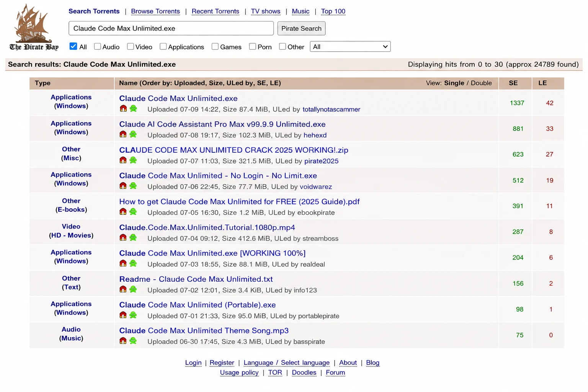Click magnet icon for Tutorial.1080p.mp4

[x=123, y=237]
